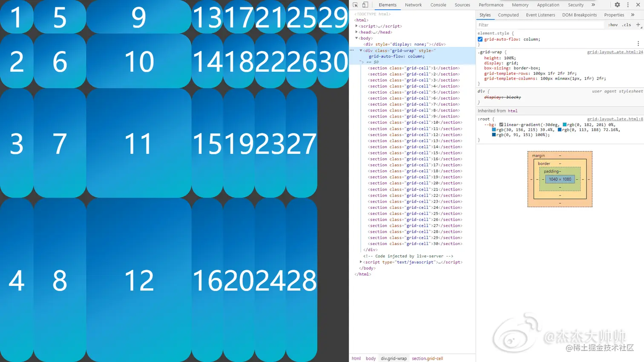Click body in the breadcrumb bar
Viewport: 644px width, 362px height.
click(x=371, y=358)
